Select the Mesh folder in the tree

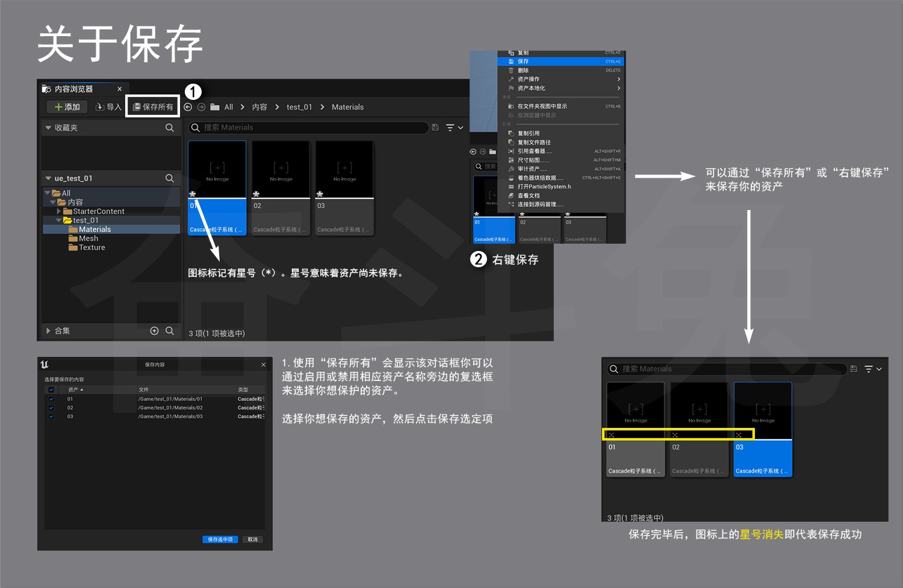tap(88, 238)
